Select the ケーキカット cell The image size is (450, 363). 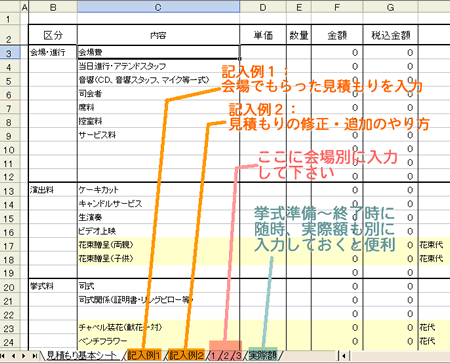(158, 190)
